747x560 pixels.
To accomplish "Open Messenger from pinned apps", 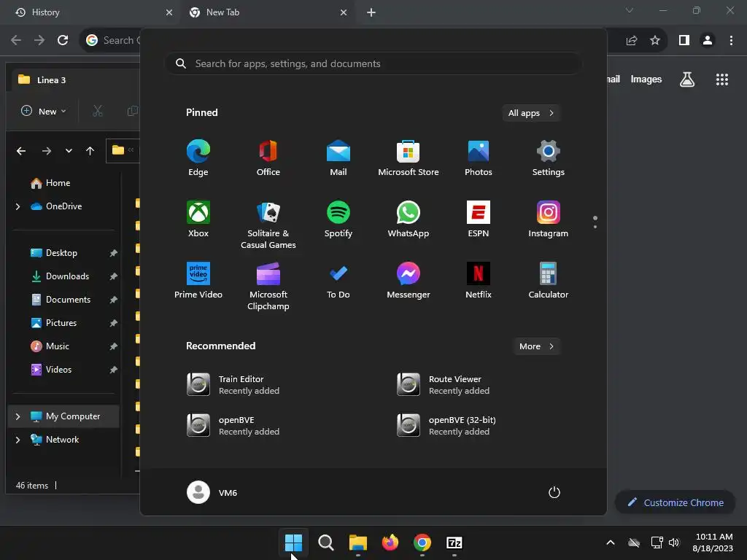I will [x=409, y=281].
